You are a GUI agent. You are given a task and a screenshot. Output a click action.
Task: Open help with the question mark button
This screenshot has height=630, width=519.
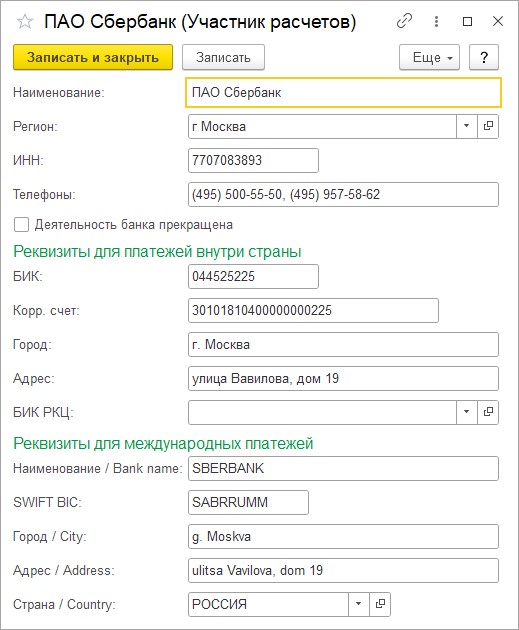tap(484, 57)
